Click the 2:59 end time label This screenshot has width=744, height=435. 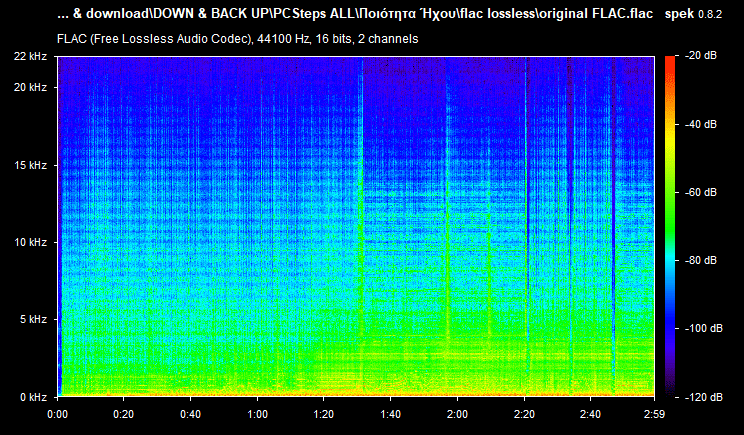pos(654,415)
